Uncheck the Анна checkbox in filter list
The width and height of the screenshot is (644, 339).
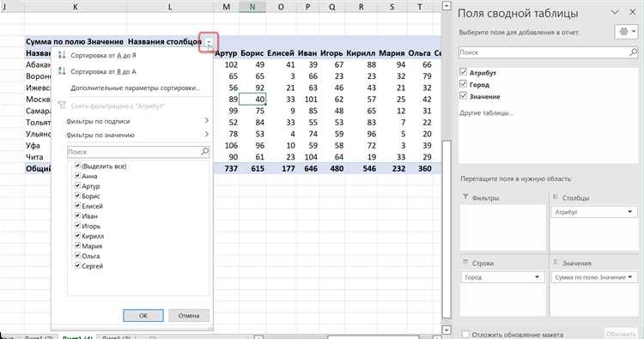[77, 175]
